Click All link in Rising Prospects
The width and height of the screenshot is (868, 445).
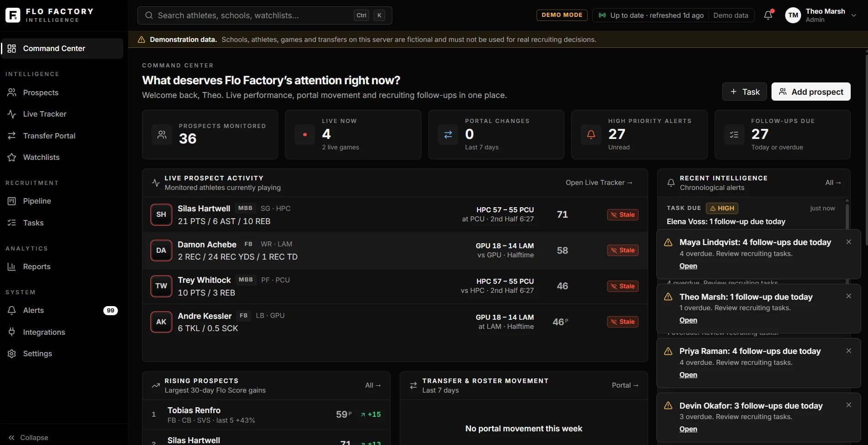pos(373,385)
